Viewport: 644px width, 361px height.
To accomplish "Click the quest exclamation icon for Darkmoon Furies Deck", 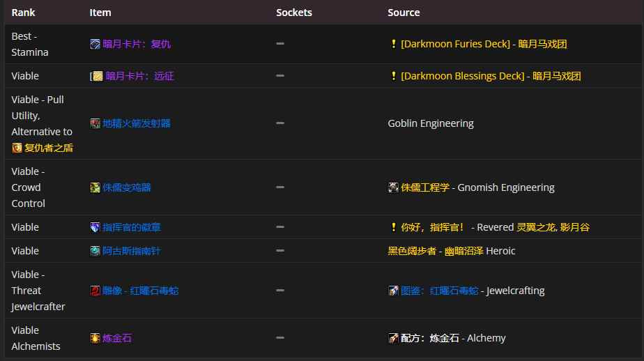I will click(394, 43).
